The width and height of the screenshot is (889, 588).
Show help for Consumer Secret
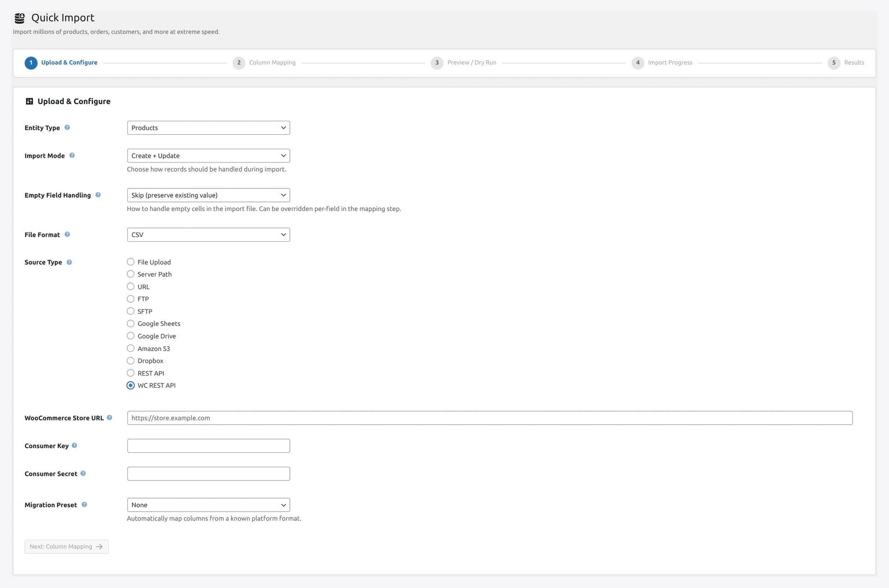pos(83,473)
